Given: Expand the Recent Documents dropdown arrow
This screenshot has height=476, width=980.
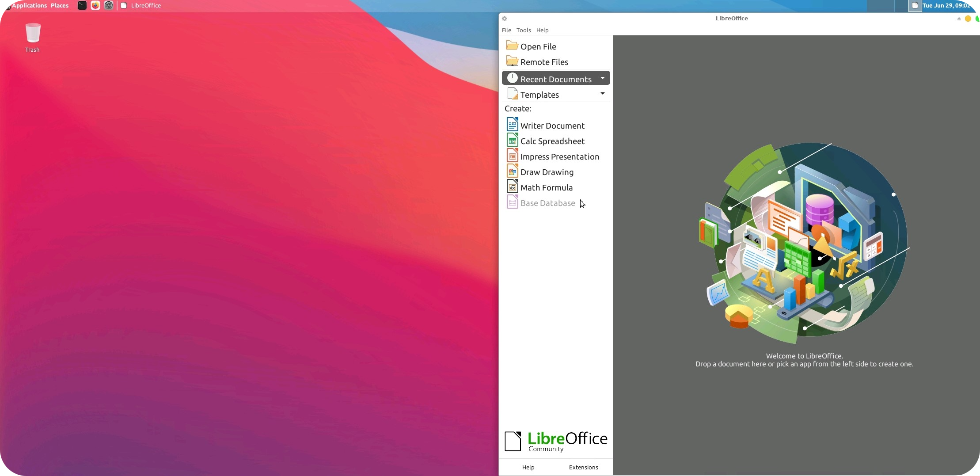Looking at the screenshot, I should point(602,78).
